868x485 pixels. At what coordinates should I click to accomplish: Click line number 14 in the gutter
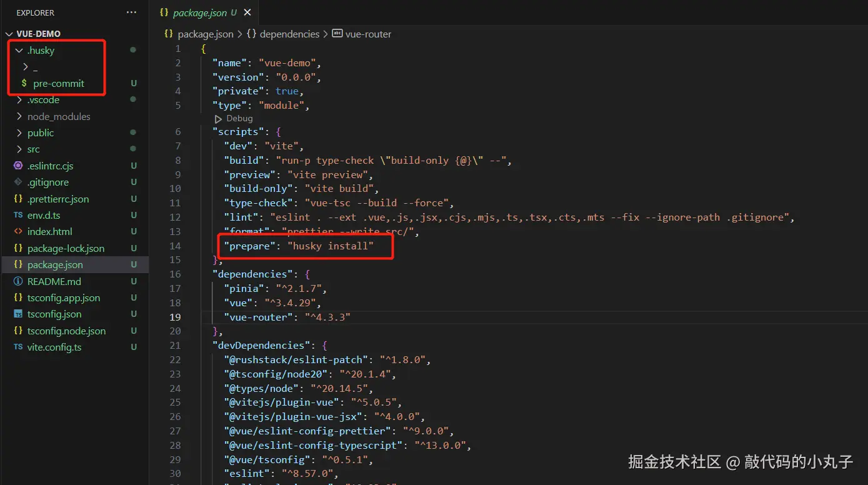tap(175, 246)
